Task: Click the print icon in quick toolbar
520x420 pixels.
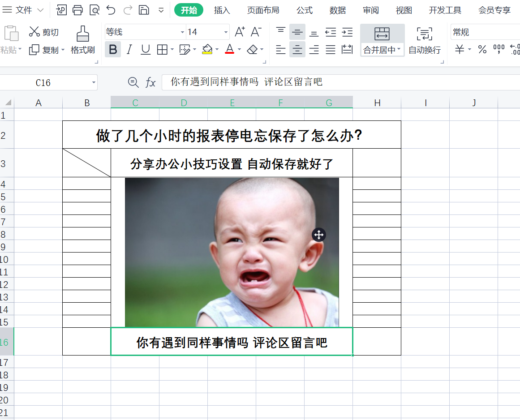Action: tap(77, 10)
